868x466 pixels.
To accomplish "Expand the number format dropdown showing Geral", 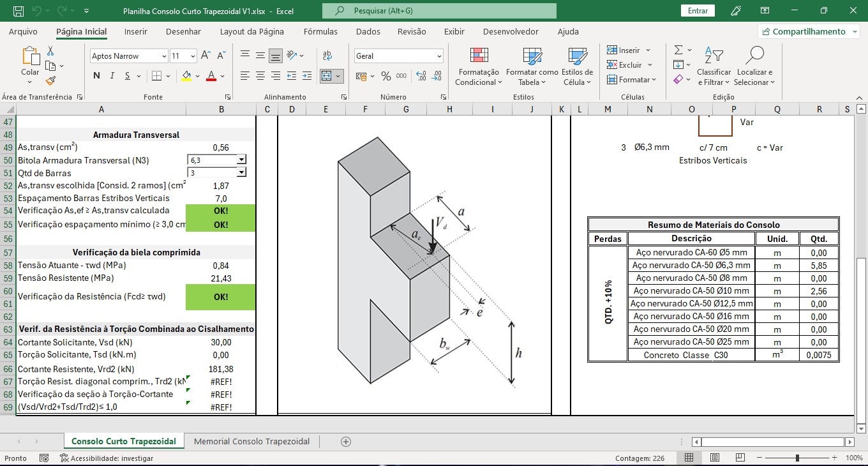I will coord(439,56).
